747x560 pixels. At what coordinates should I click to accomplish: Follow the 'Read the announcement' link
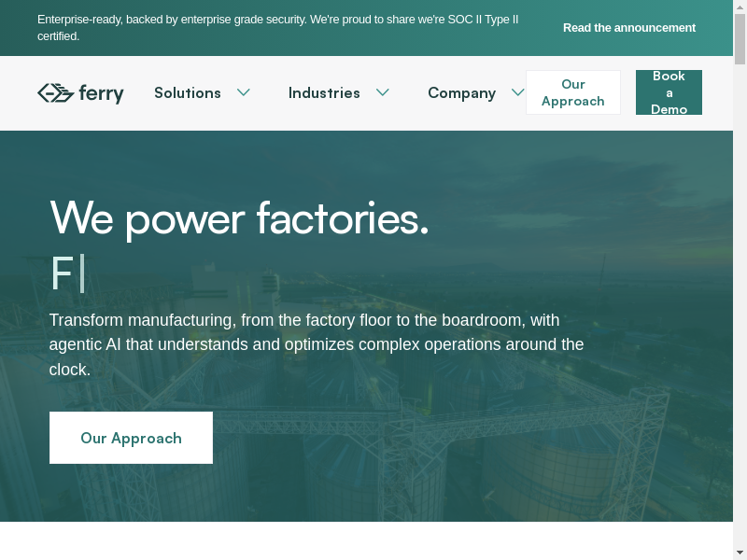tap(628, 28)
